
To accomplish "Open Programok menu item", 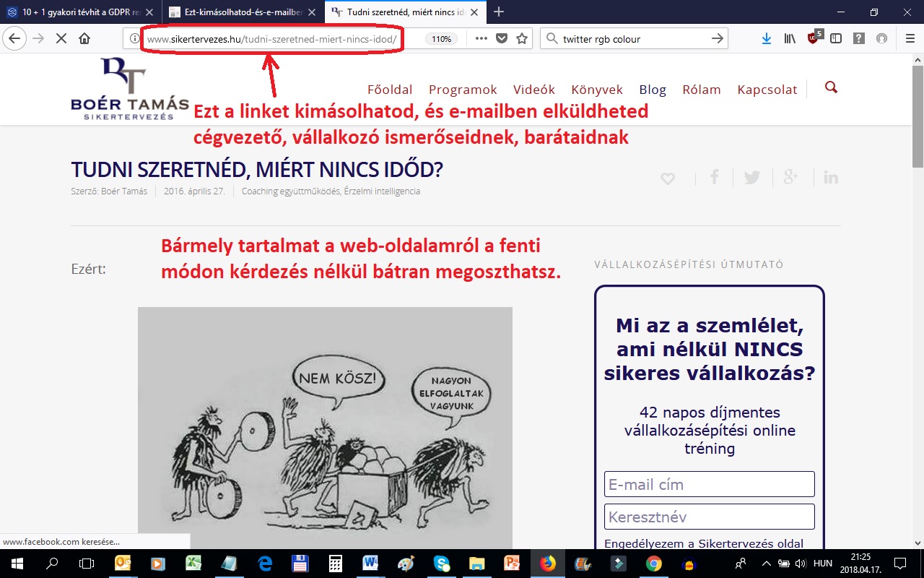I will pyautogui.click(x=463, y=90).
